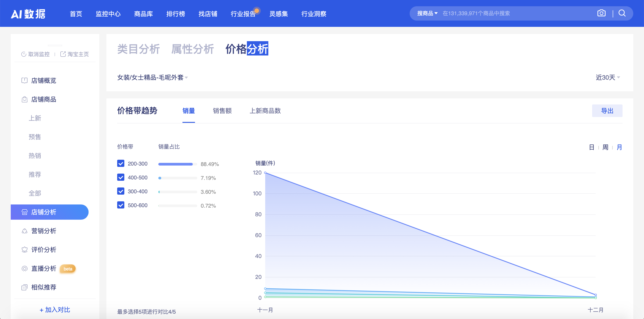The width and height of the screenshot is (644, 319).
Task: Open the 行业报告 menu item
Action: click(243, 14)
